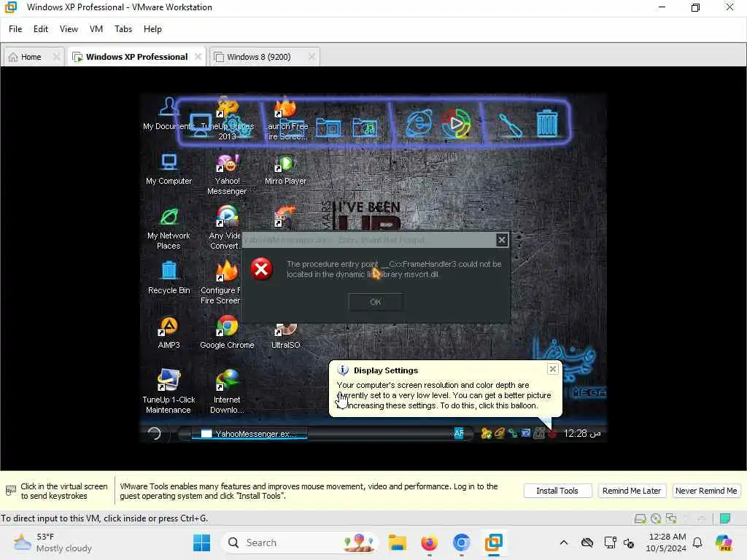Viewport: 747px width, 560px height.
Task: Click the music folder dock icon
Action: click(x=365, y=127)
